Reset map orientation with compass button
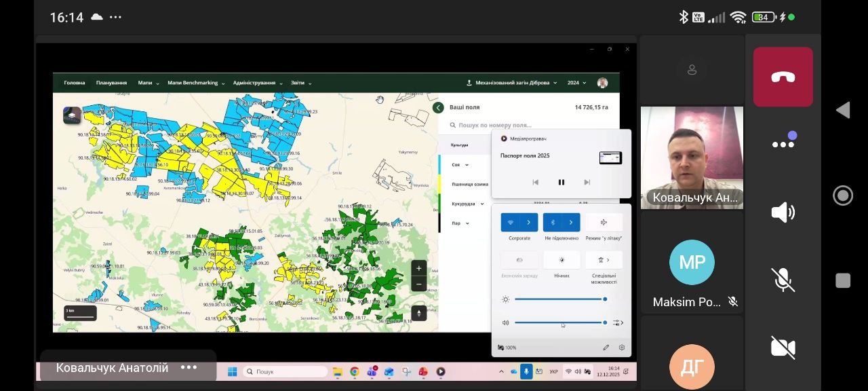The height and width of the screenshot is (391, 868). tap(418, 313)
